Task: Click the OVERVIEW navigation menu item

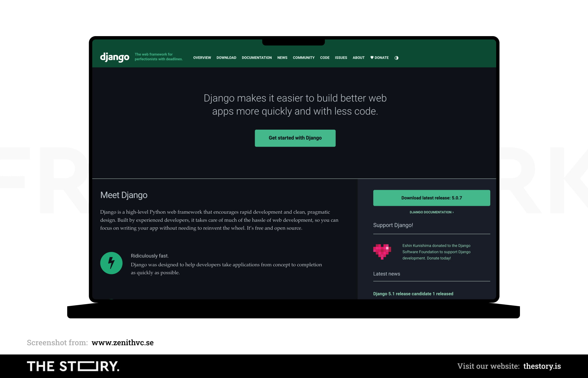Action: click(x=202, y=58)
